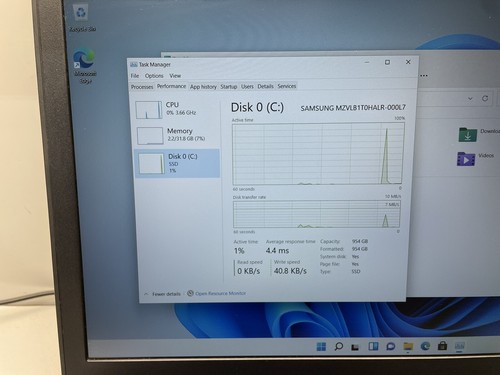Screen dimensions: 500x375
Task: Close the Task Manager window
Action: pyautogui.click(x=408, y=62)
